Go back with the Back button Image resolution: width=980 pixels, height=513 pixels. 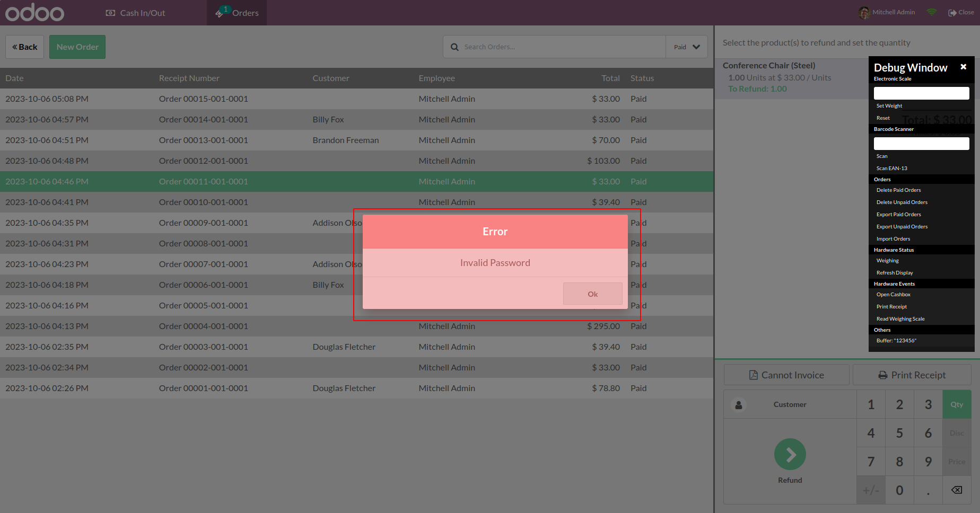[x=25, y=47]
